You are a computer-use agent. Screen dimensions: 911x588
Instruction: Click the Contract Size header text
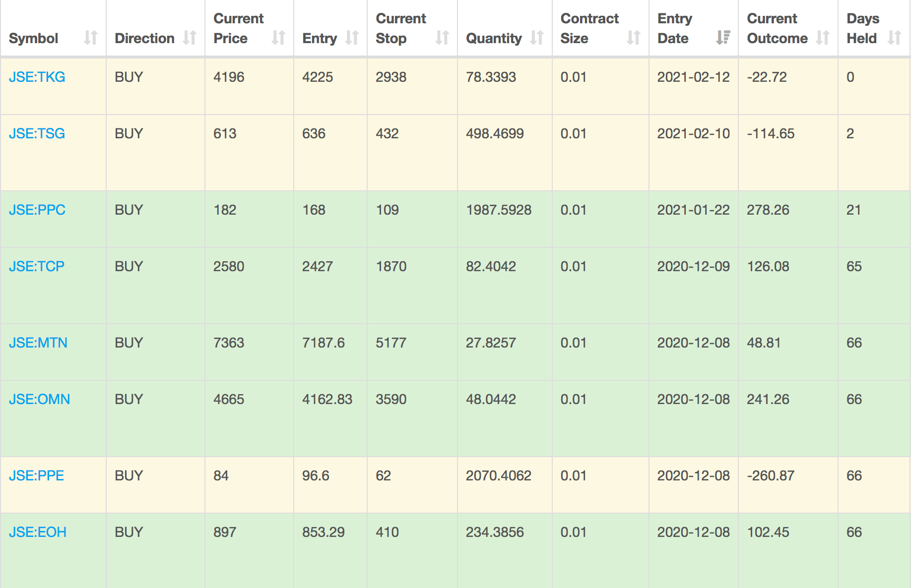point(589,28)
